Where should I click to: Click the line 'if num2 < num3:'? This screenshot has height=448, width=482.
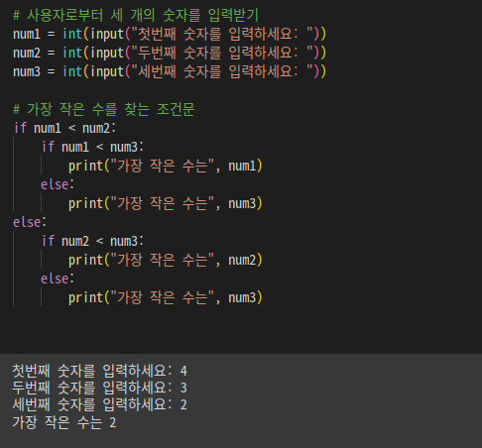(x=92, y=241)
